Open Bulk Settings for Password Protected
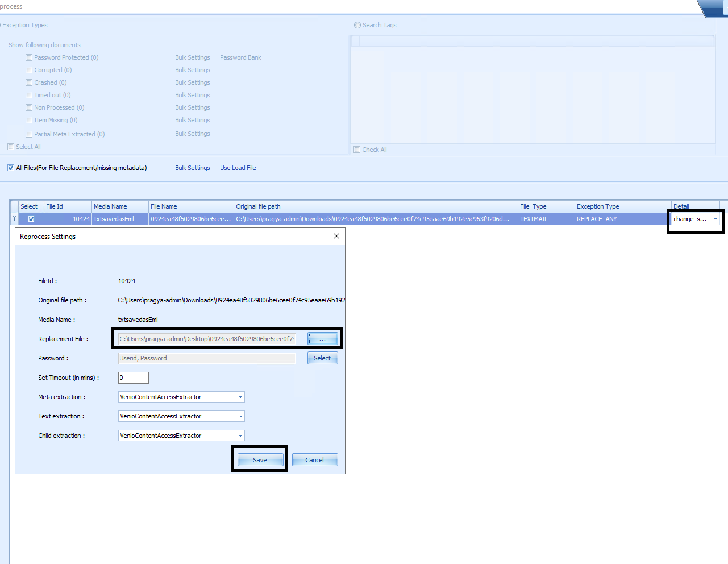 193,57
